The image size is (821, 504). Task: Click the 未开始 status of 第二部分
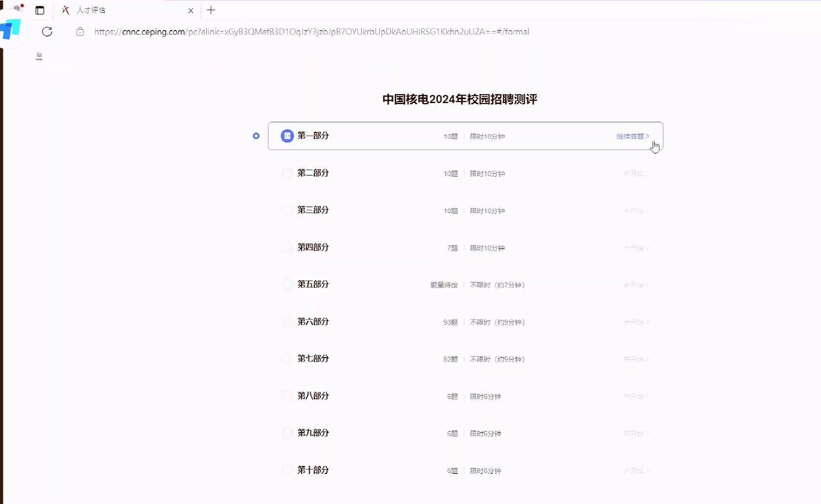click(x=636, y=174)
